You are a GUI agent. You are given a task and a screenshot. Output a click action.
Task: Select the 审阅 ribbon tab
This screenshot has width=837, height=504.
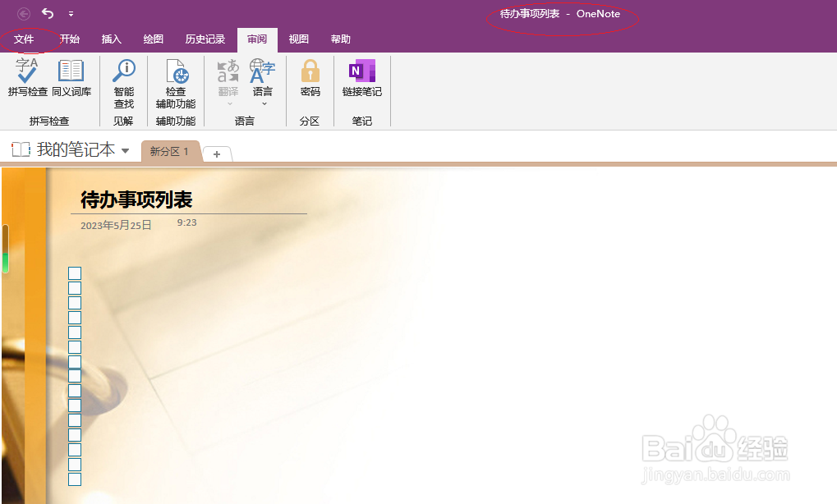pyautogui.click(x=257, y=39)
